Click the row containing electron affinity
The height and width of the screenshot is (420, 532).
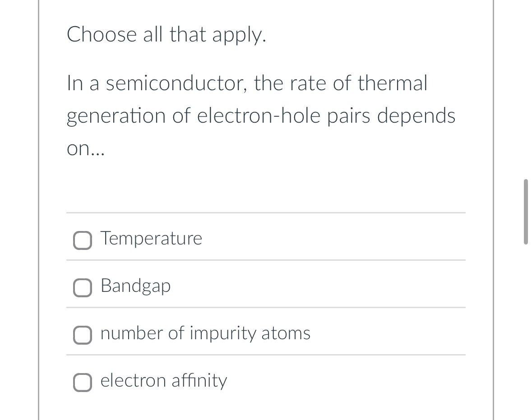[x=266, y=381]
